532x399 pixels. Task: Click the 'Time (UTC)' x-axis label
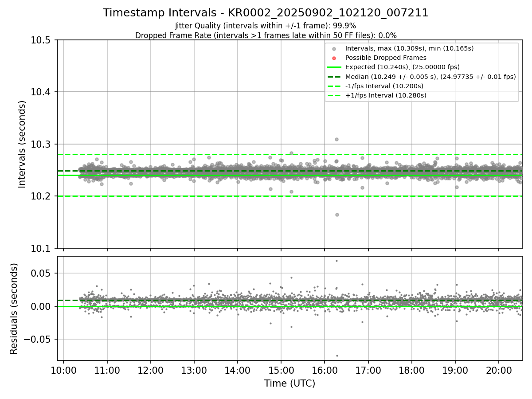(289, 383)
